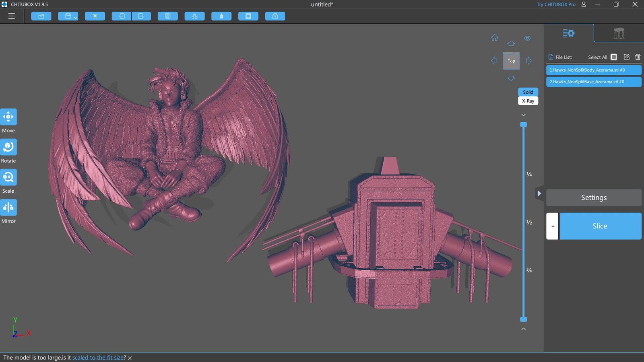
Task: Open the hamburger main menu
Action: click(11, 16)
